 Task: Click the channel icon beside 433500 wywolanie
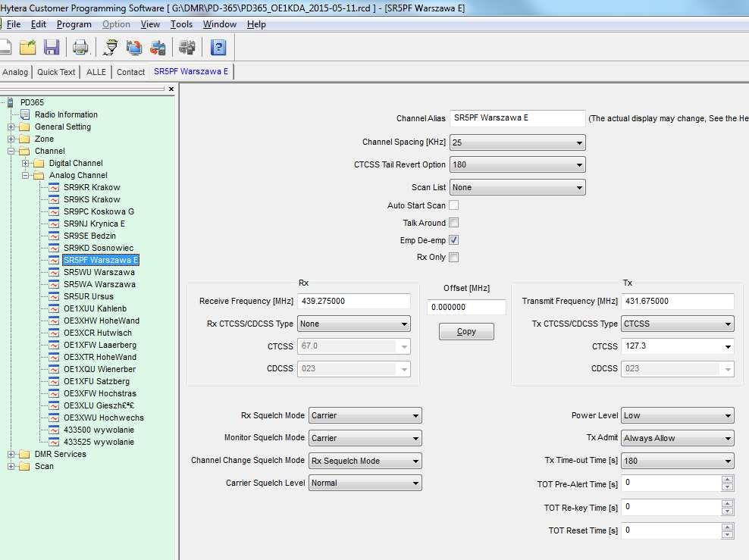[54, 430]
